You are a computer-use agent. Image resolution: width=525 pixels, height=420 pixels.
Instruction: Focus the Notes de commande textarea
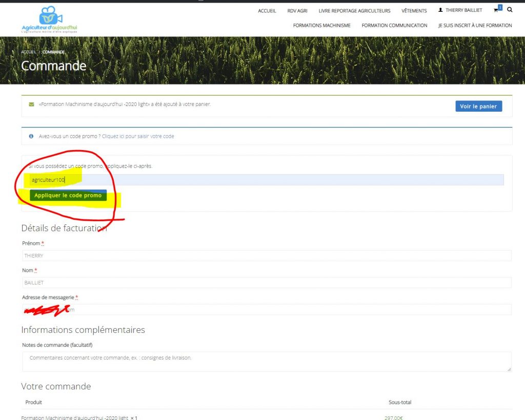(x=267, y=362)
